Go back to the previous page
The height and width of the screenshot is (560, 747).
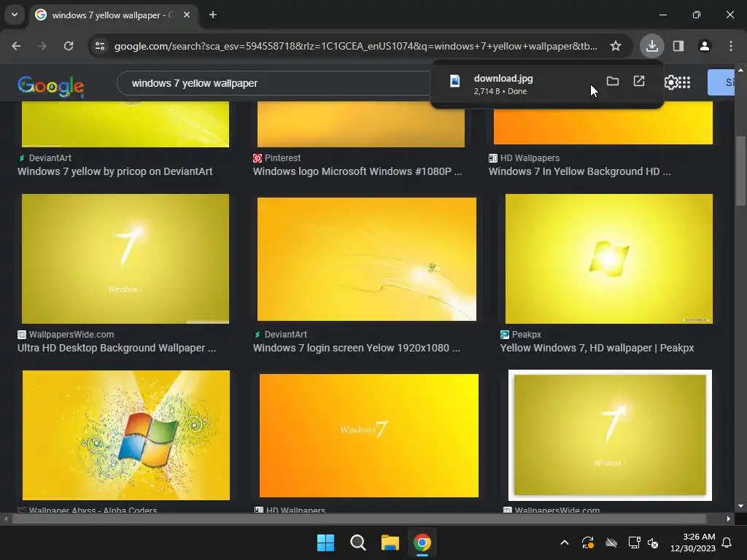(x=16, y=46)
